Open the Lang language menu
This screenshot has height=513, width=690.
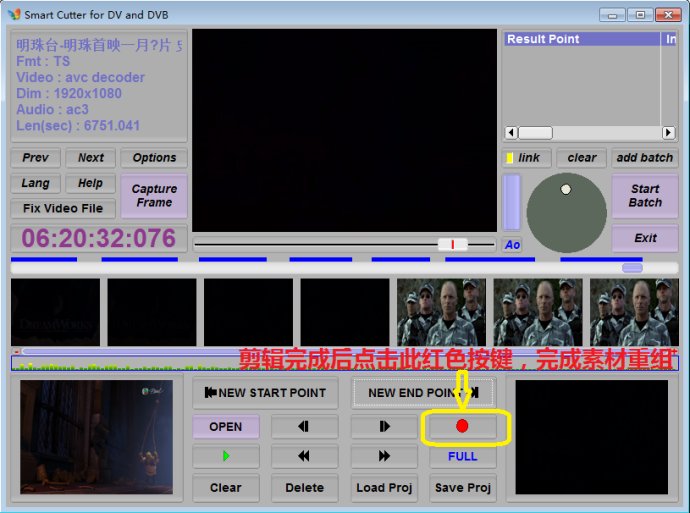[x=36, y=183]
